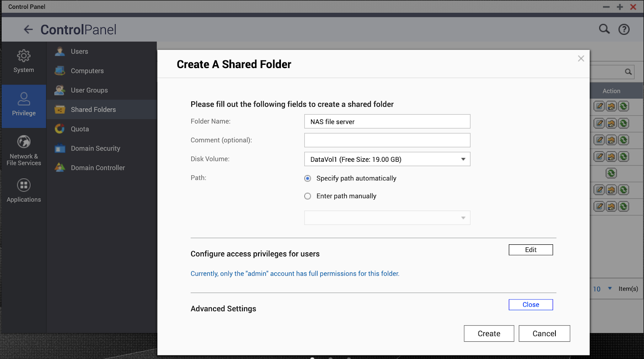This screenshot has height=359, width=644.
Task: Open the manual path dropdown
Action: coord(387,218)
